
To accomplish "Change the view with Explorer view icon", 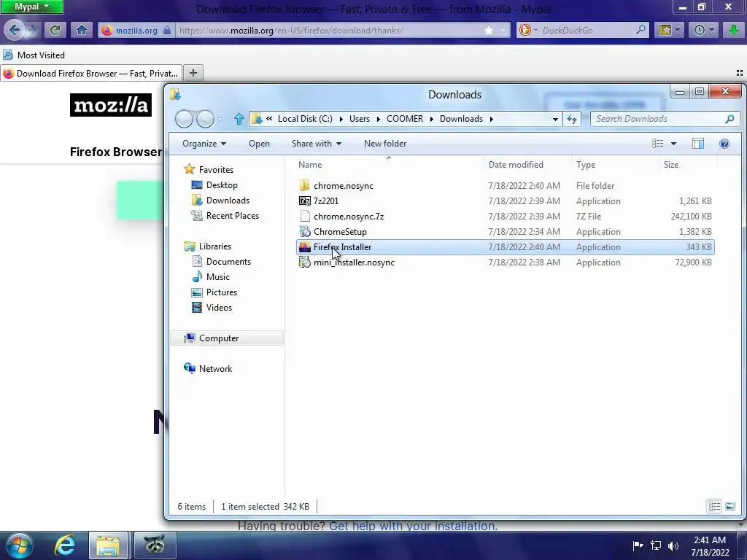I will click(657, 144).
